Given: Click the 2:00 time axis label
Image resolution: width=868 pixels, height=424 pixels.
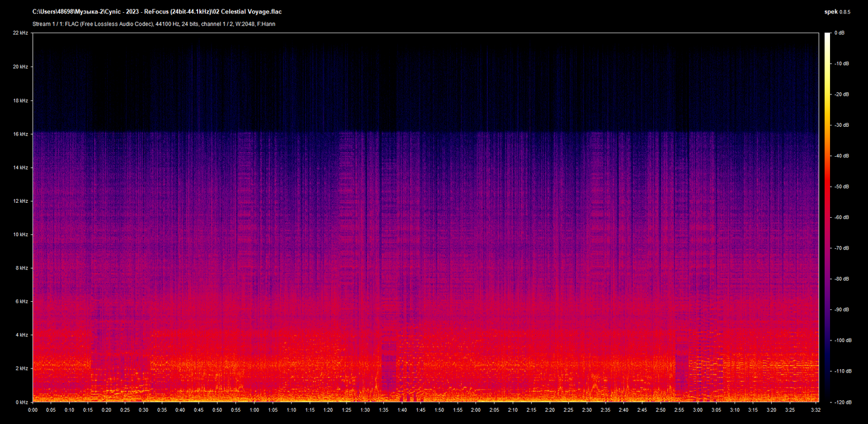Looking at the screenshot, I should pos(475,410).
